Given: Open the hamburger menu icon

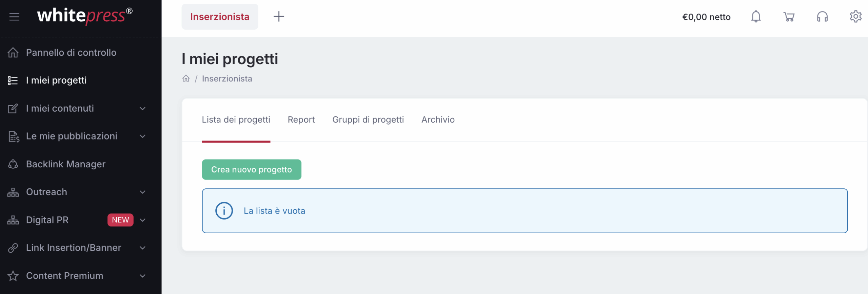Looking at the screenshot, I should click(x=14, y=17).
